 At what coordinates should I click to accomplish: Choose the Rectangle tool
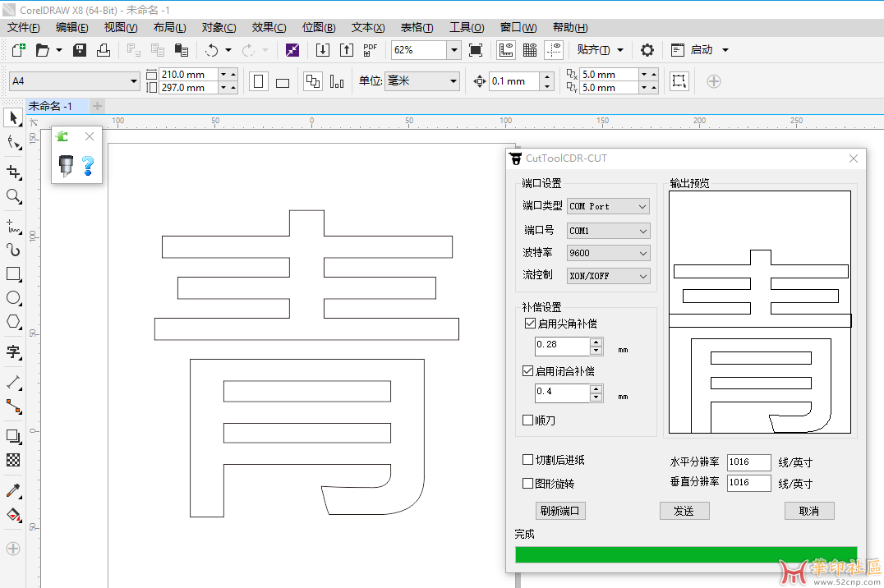[13, 274]
